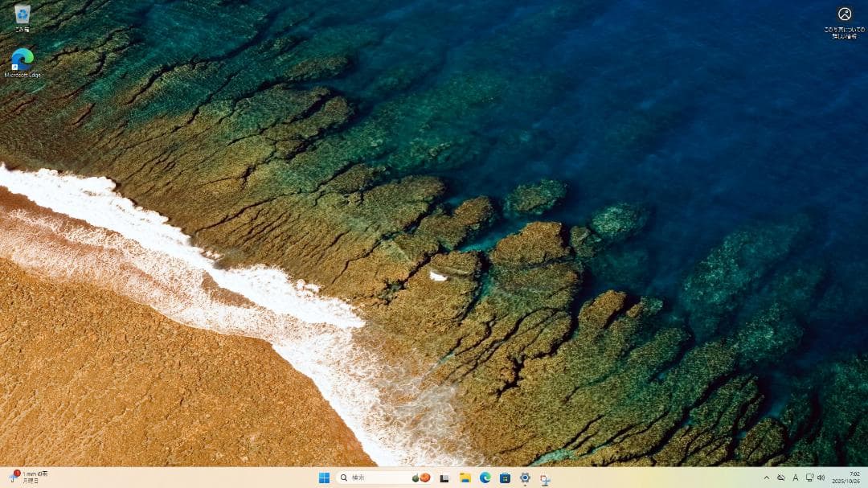Open the Start menu
Viewport: 868px width, 488px height.
pyautogui.click(x=325, y=477)
